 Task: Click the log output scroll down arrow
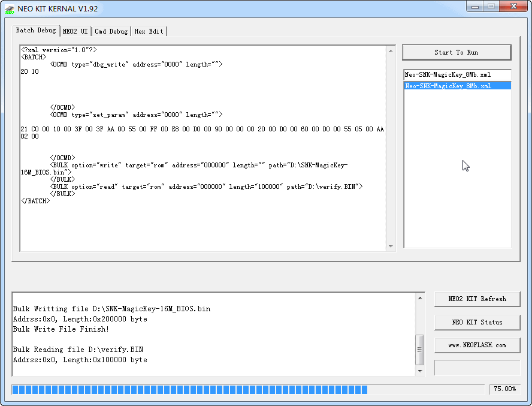pos(420,371)
